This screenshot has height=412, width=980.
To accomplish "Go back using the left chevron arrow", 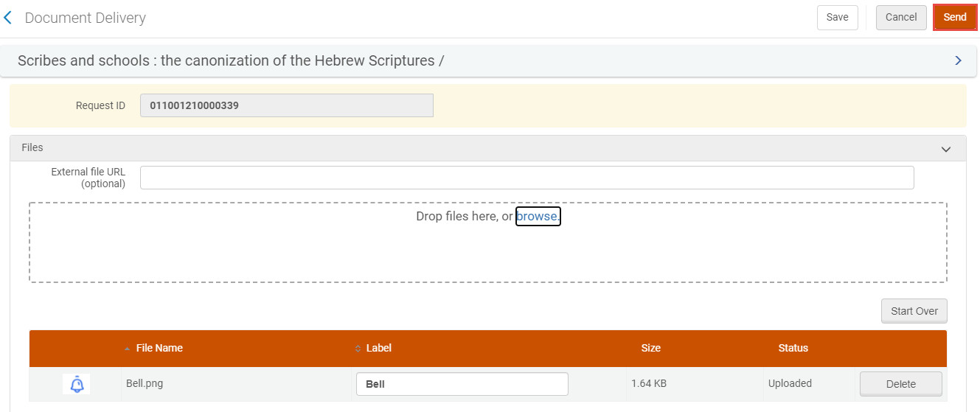I will [8, 18].
